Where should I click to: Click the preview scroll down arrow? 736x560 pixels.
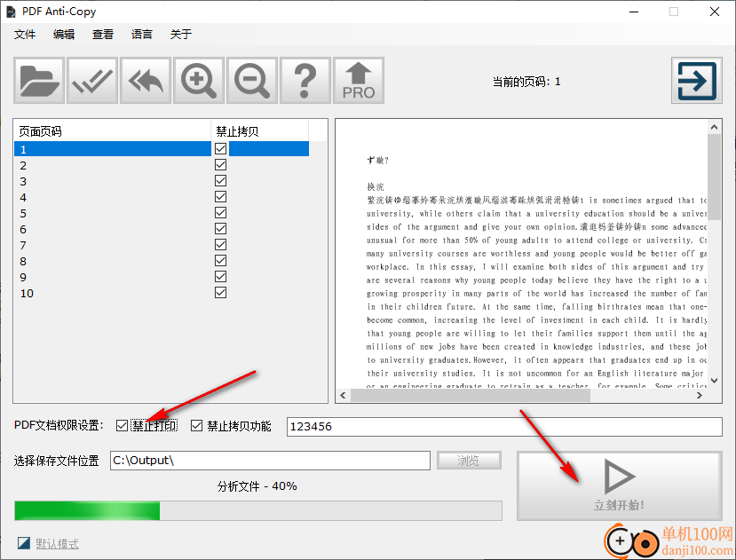click(x=714, y=381)
